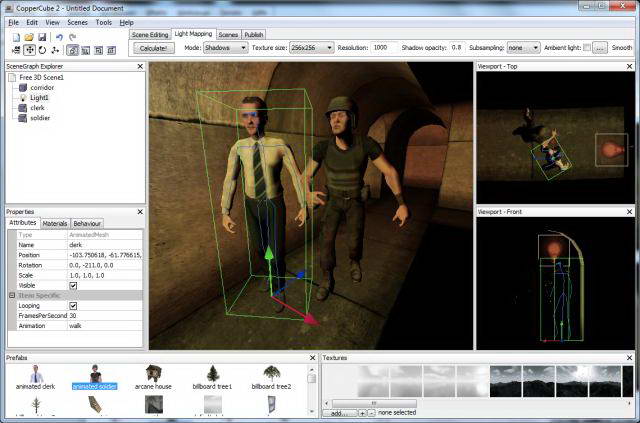Click the camera tool icon

[16, 49]
